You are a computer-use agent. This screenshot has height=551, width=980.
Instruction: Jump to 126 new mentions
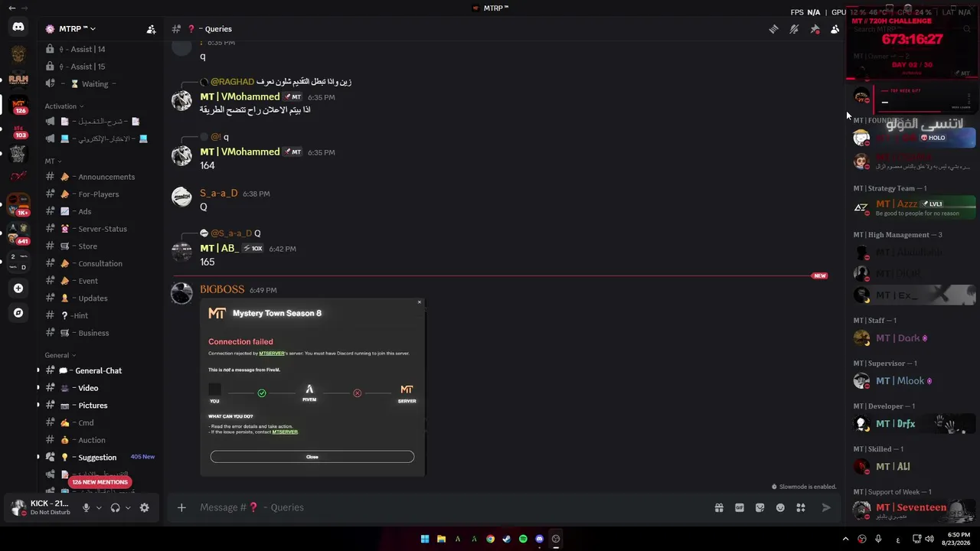coord(100,482)
